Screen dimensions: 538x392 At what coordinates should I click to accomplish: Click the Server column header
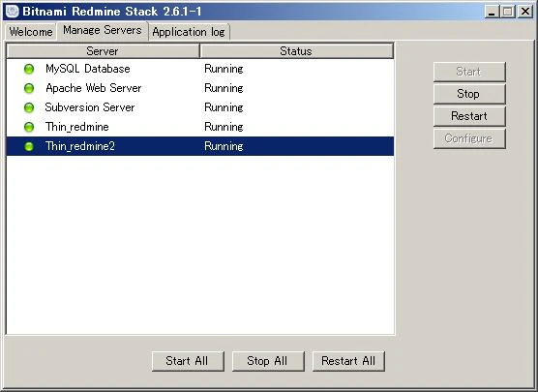pyautogui.click(x=103, y=51)
